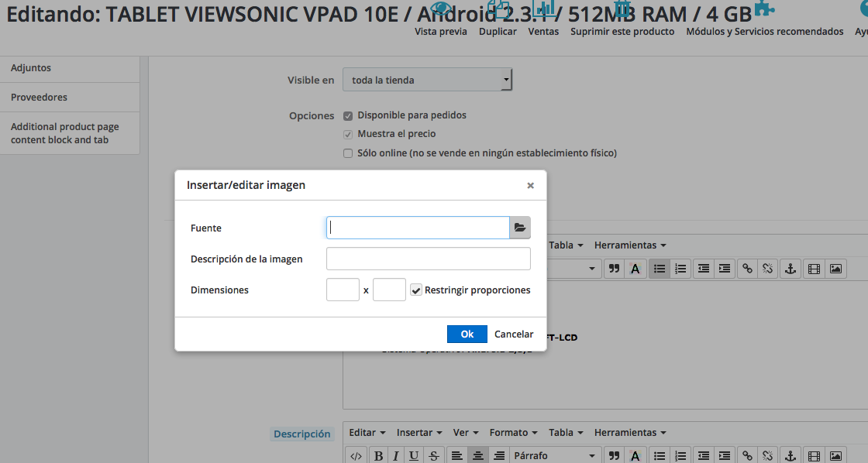This screenshot has height=463, width=868.
Task: Toggle Disponible para pedidos checkbox
Action: (348, 115)
